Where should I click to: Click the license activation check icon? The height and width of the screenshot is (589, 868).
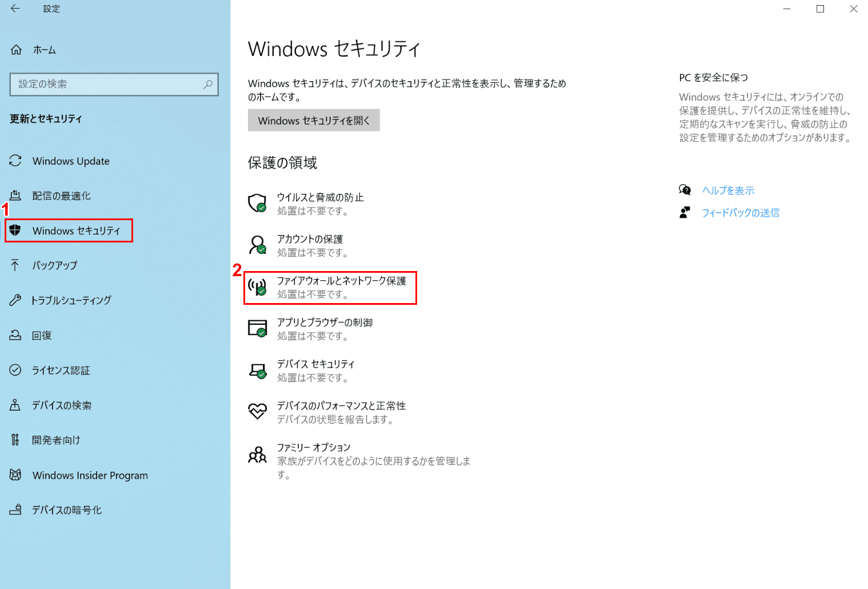(15, 370)
